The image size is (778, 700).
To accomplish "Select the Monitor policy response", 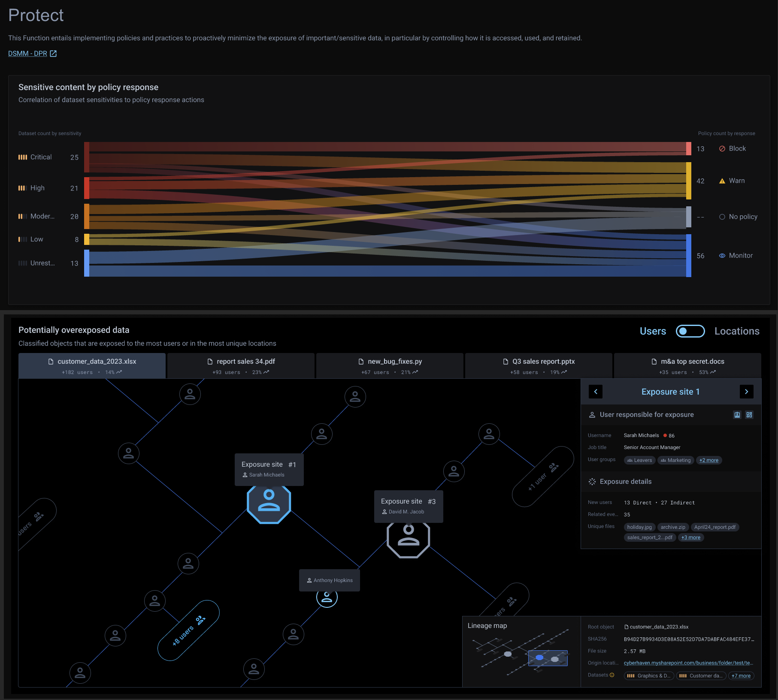I will (740, 256).
